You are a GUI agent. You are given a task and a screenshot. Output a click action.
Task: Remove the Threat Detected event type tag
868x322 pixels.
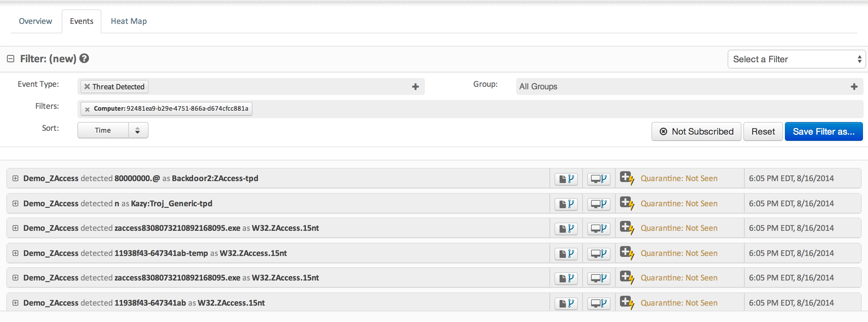(87, 86)
